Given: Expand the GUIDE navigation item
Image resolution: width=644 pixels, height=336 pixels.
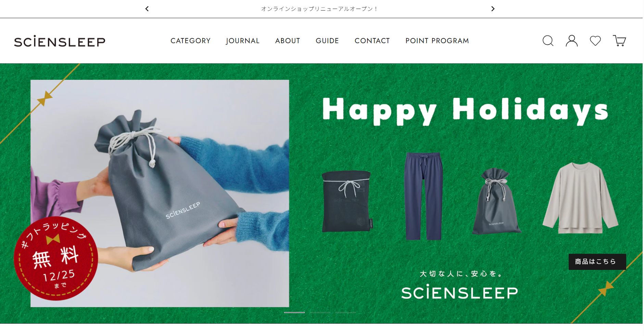Looking at the screenshot, I should point(327,41).
